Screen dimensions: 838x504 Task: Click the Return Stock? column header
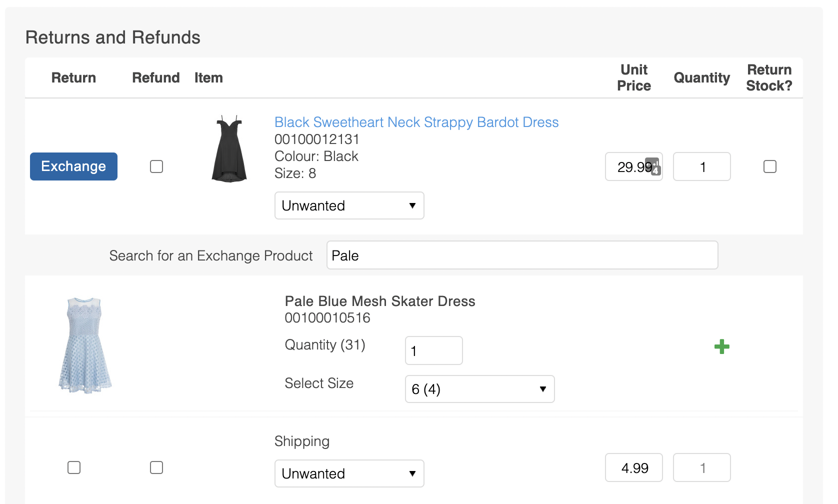[x=768, y=77]
